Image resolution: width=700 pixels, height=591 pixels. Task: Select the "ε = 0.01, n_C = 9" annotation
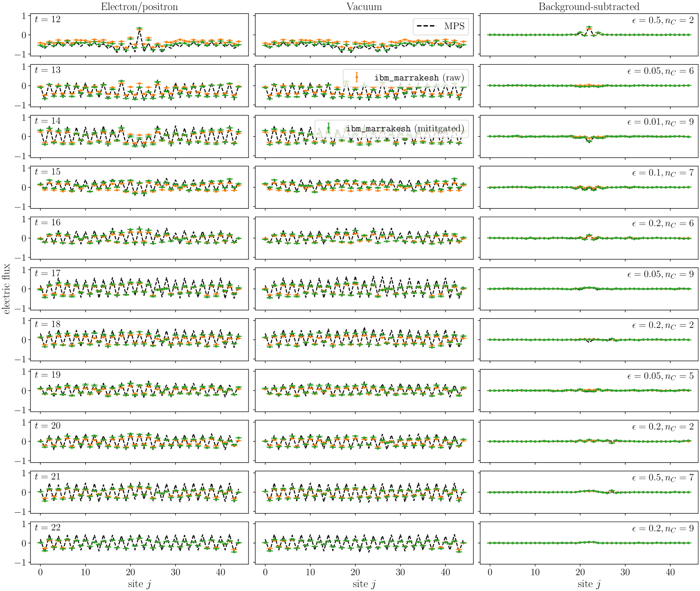(660, 122)
